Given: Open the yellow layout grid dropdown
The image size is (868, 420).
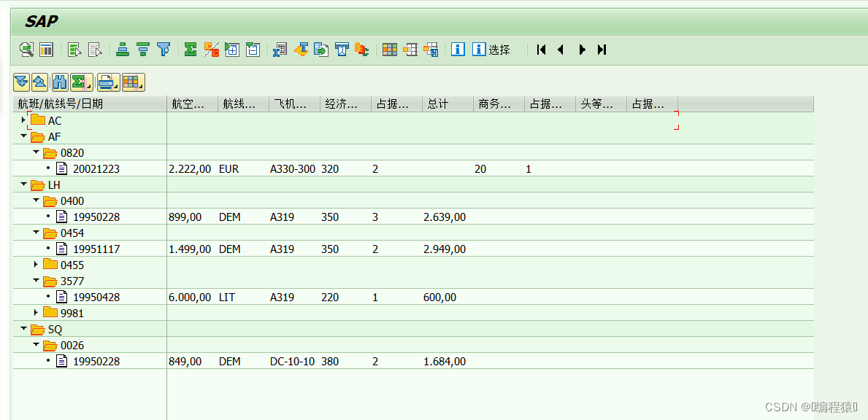Looking at the screenshot, I should click(x=134, y=82).
